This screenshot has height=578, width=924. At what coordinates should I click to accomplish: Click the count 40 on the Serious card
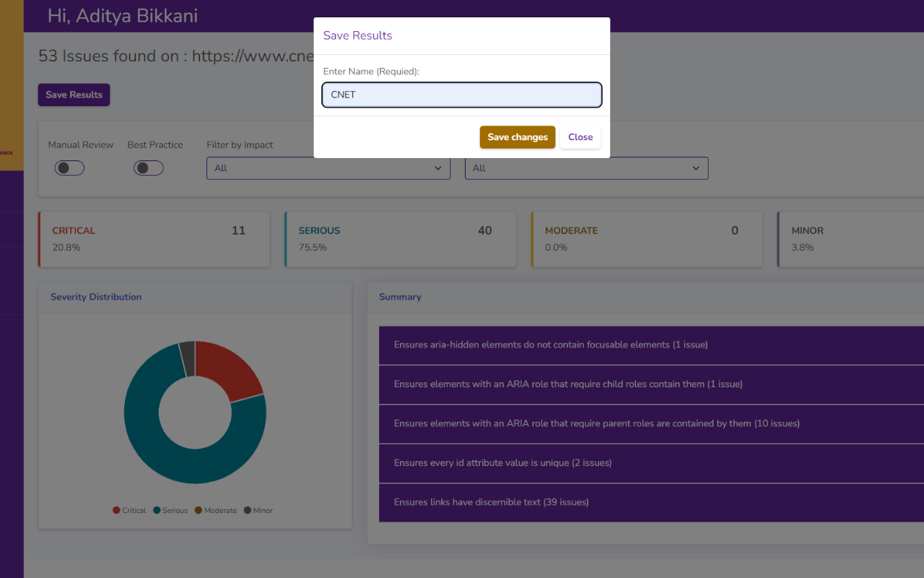tap(485, 230)
